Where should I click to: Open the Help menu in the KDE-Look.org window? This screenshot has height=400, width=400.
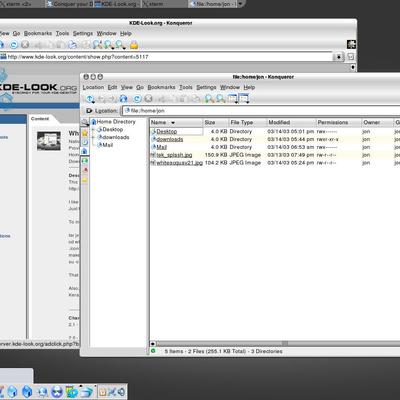tap(126, 33)
